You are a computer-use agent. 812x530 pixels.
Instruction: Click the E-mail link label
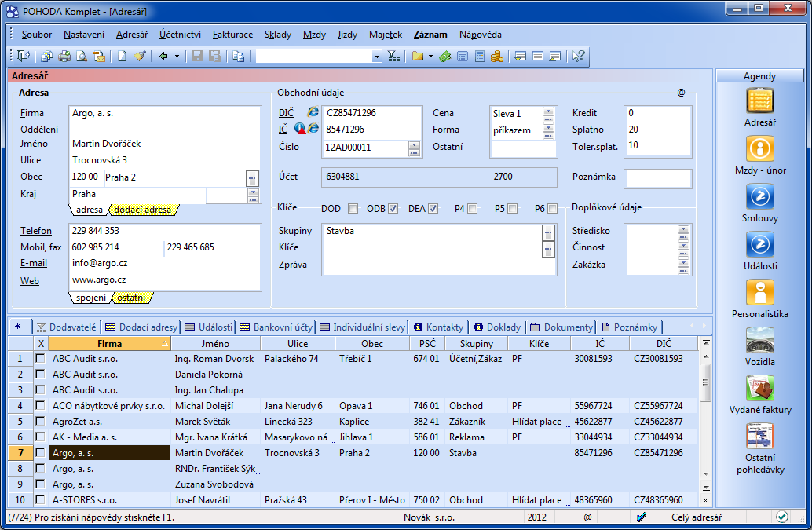(34, 264)
